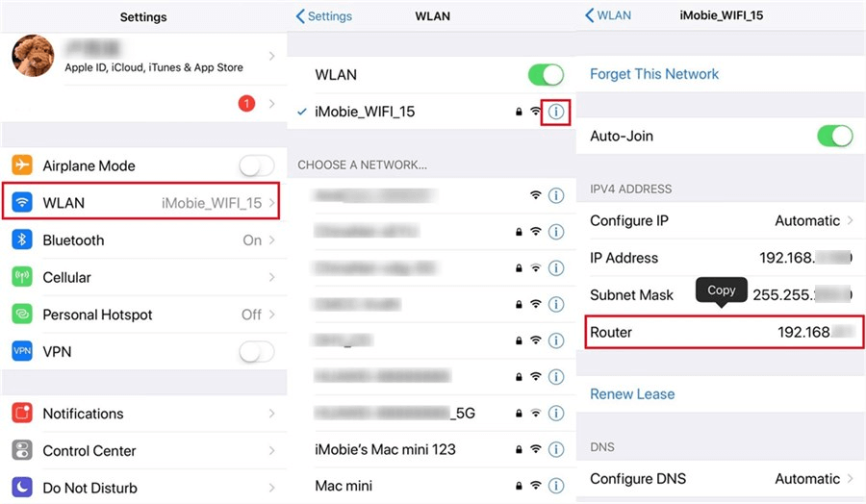The width and height of the screenshot is (866, 504).
Task: Go back to Settings from WLAN
Action: 324,16
